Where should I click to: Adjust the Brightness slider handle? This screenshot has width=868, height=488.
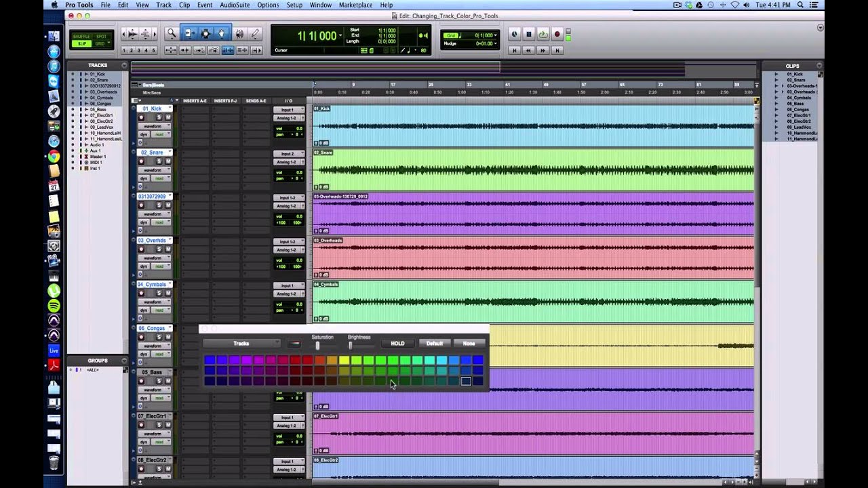point(351,346)
